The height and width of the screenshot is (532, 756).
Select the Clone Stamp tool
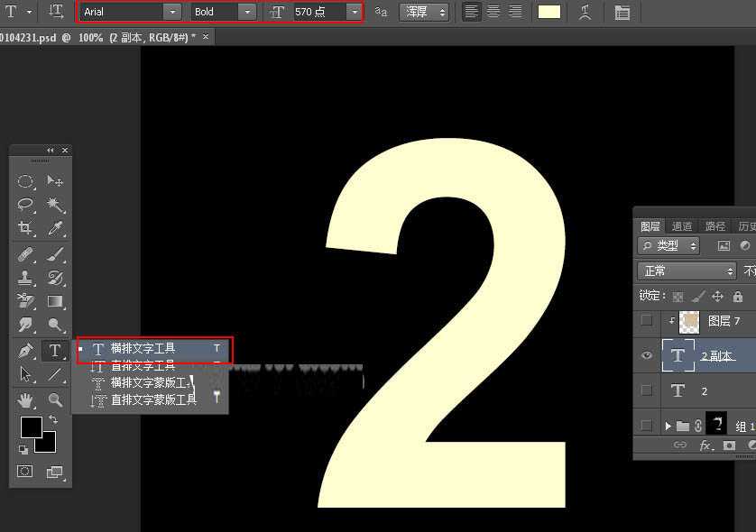point(27,279)
